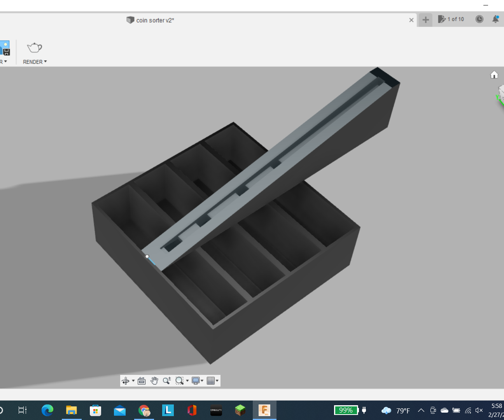504x420 pixels.
Task: Click the teapot Render icon
Action: point(35,47)
